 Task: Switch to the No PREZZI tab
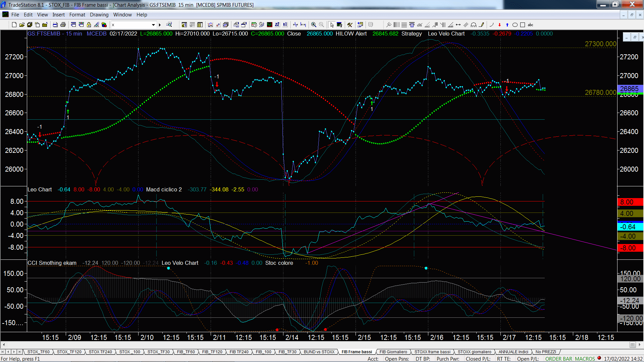(546, 352)
